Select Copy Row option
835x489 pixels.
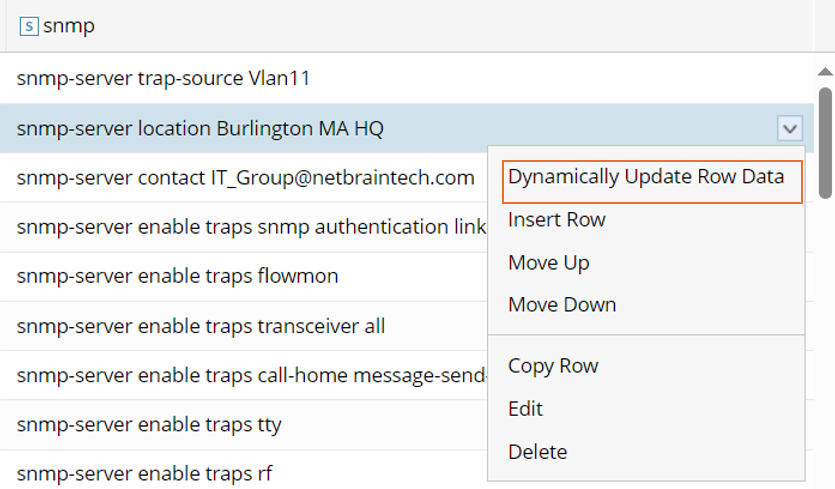[x=553, y=366]
